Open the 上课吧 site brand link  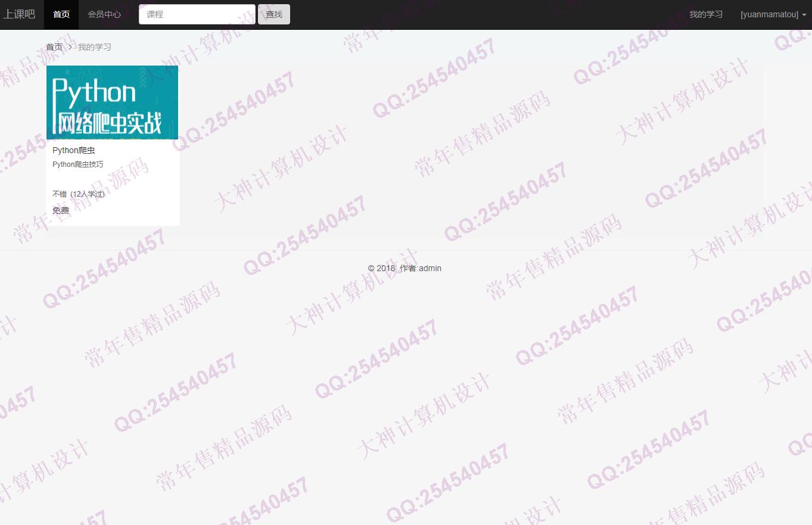[x=19, y=14]
